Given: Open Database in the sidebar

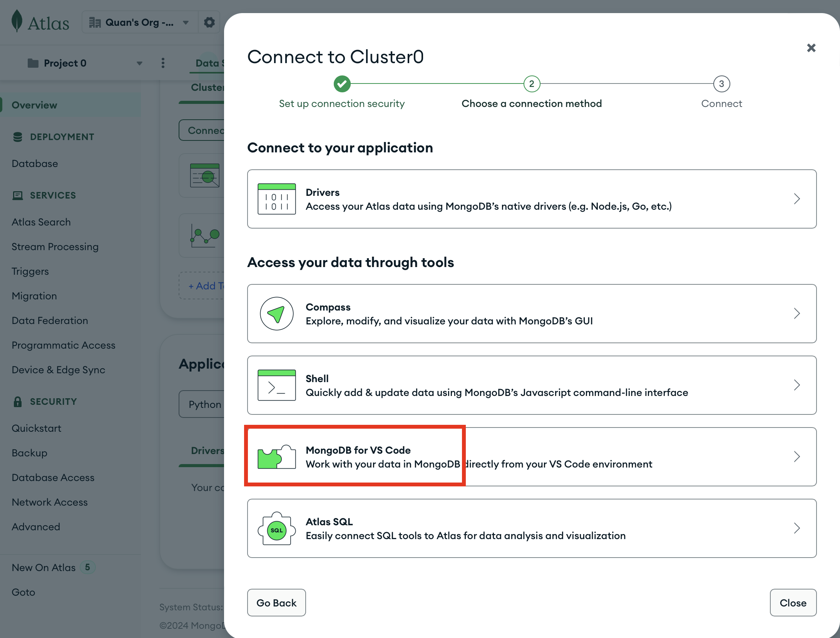Looking at the screenshot, I should (x=35, y=164).
